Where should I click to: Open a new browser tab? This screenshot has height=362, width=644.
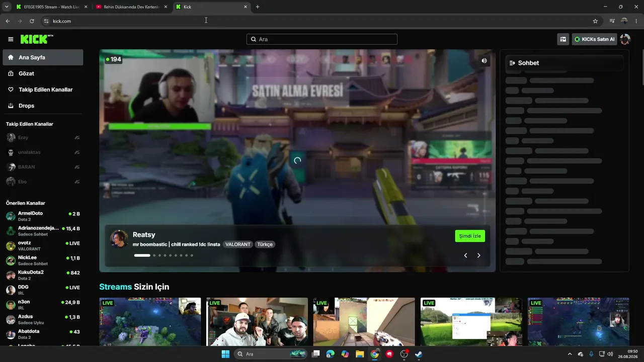pos(258,7)
